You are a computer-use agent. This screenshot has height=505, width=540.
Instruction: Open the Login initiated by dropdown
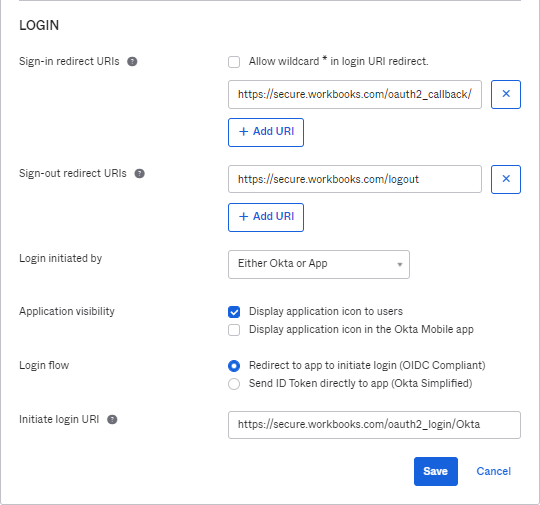click(x=319, y=264)
